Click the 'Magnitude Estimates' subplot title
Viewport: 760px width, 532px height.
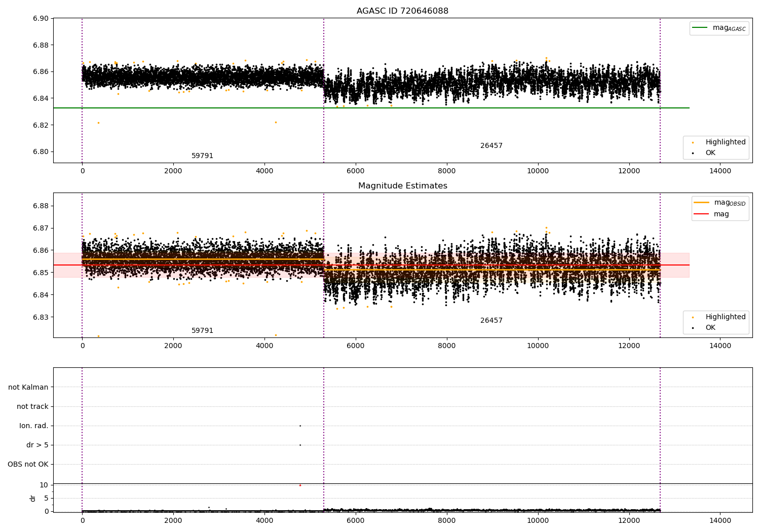point(402,186)
